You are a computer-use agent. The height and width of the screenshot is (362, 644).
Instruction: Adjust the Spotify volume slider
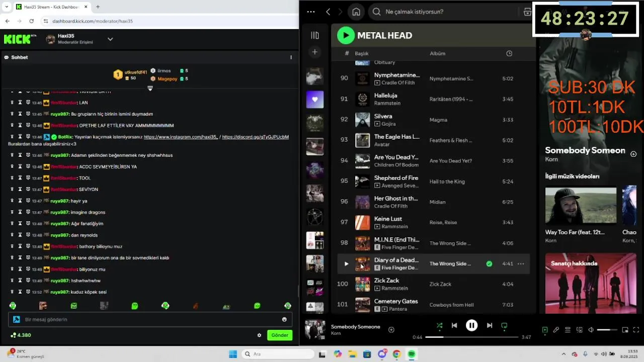[607, 330]
